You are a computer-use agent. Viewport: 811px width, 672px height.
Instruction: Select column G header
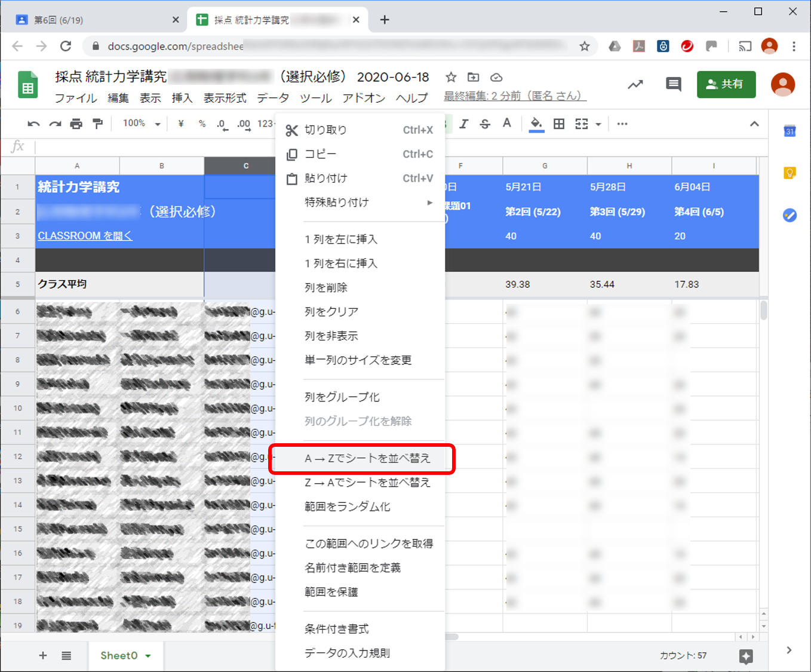(545, 165)
